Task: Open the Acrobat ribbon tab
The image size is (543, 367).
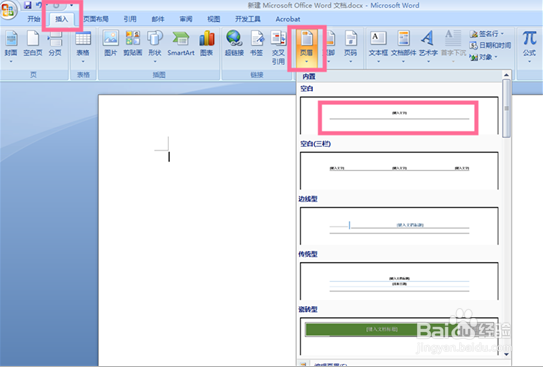Action: 288,19
